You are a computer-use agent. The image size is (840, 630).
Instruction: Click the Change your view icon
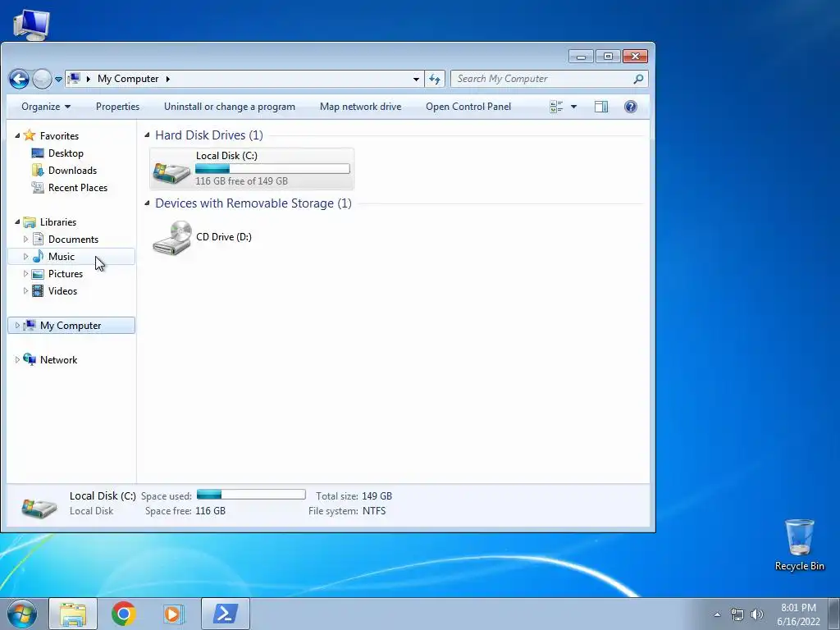(x=556, y=107)
